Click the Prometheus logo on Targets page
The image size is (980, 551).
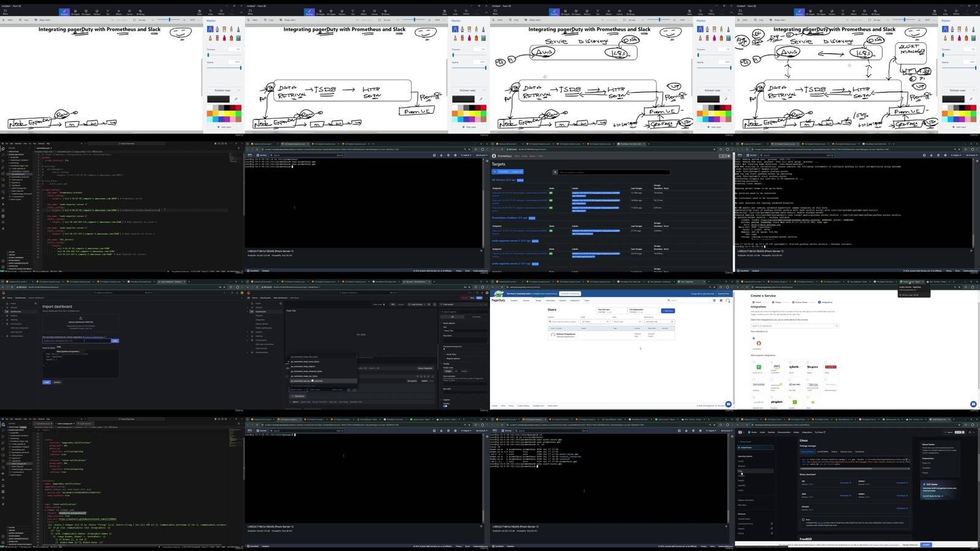coord(494,156)
